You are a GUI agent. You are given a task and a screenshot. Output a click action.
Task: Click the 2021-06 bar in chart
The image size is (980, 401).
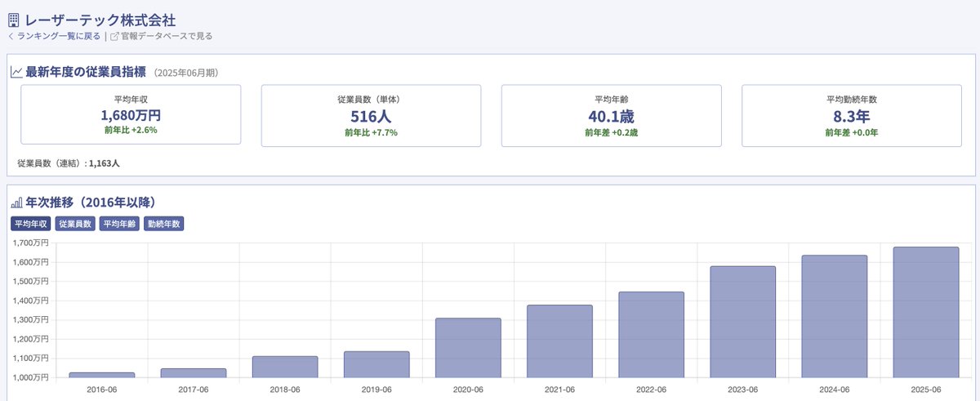tap(559, 341)
